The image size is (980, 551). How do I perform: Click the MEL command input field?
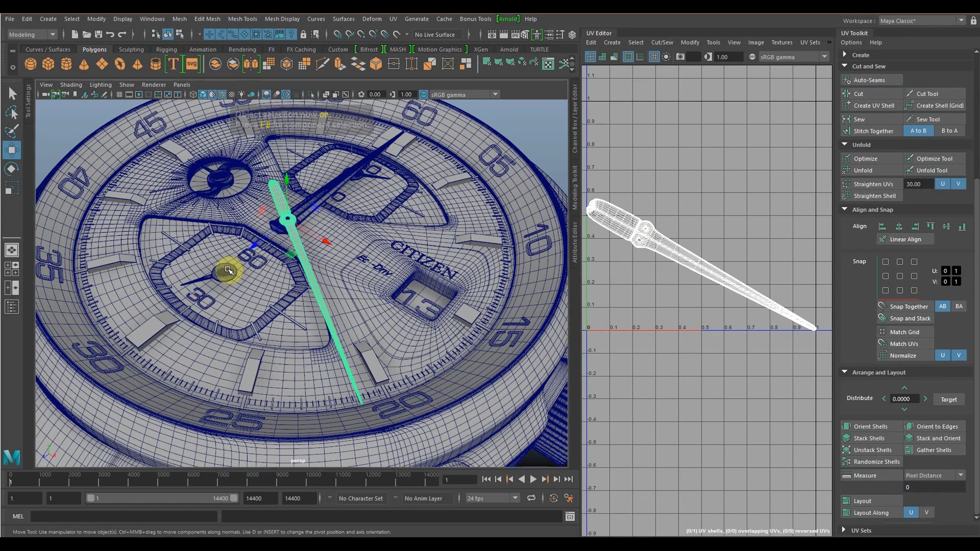point(124,516)
